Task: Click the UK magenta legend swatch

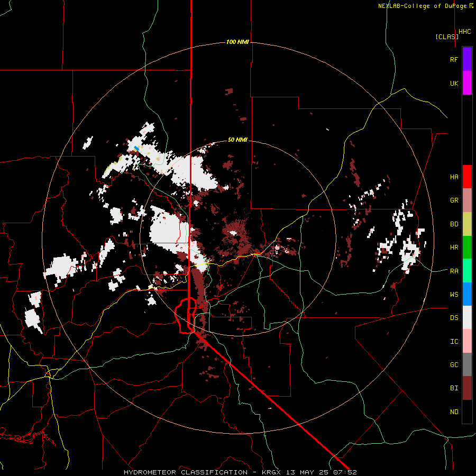Action: tap(467, 83)
